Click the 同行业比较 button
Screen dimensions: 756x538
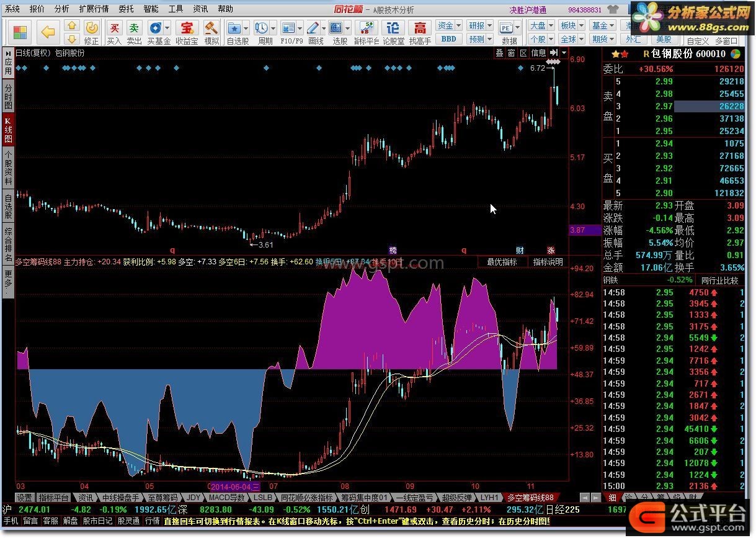(719, 280)
